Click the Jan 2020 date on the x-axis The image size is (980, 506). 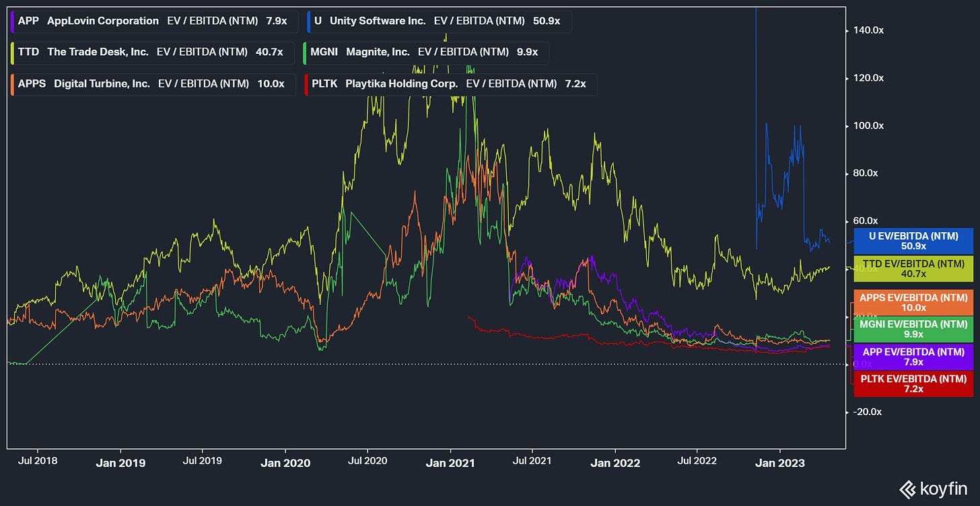285,463
